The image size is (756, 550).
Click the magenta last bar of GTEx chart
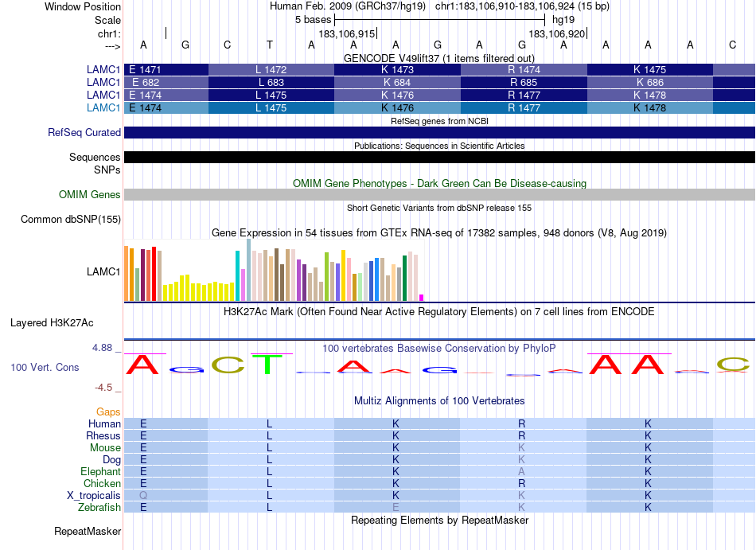click(x=422, y=298)
